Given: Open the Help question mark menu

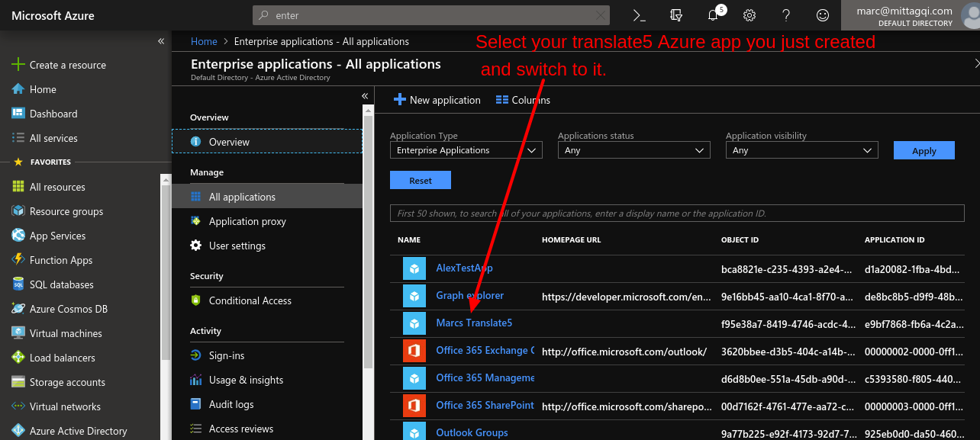Looking at the screenshot, I should point(786,15).
